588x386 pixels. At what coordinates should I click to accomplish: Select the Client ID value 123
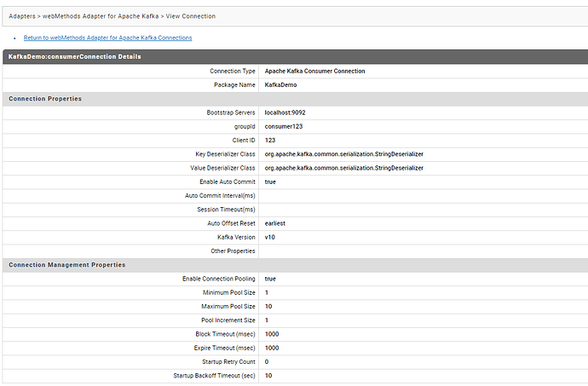tap(270, 141)
